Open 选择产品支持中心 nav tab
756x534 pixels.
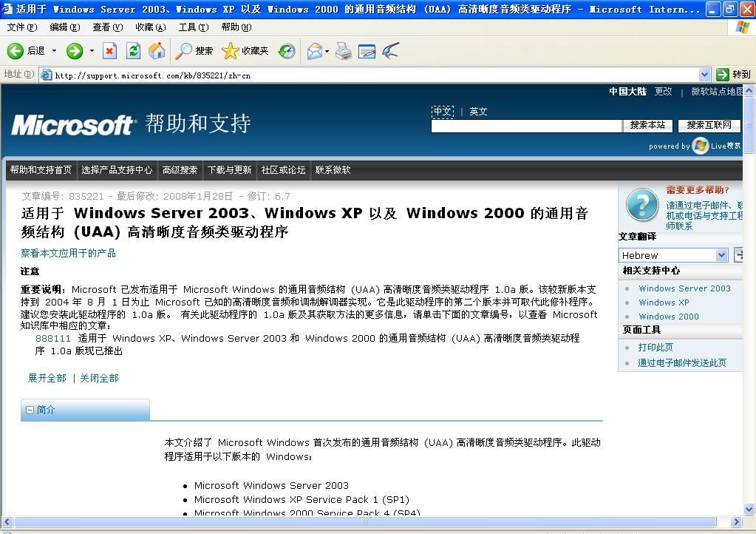[x=117, y=170]
